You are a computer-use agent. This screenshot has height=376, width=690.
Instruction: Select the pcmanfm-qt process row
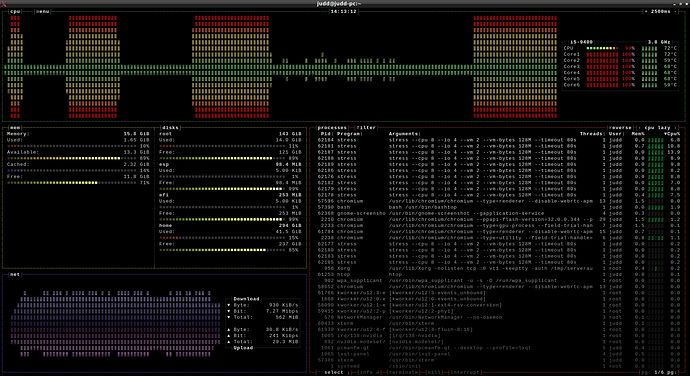click(499, 348)
